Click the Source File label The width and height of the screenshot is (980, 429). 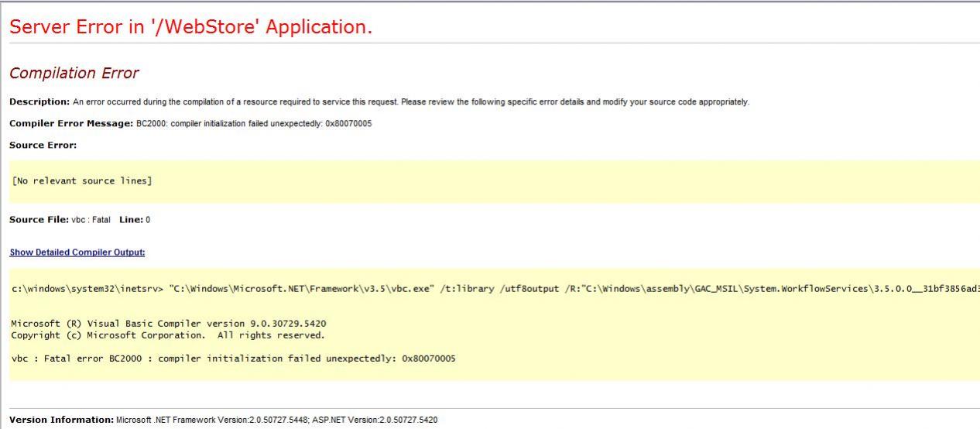pos(37,220)
